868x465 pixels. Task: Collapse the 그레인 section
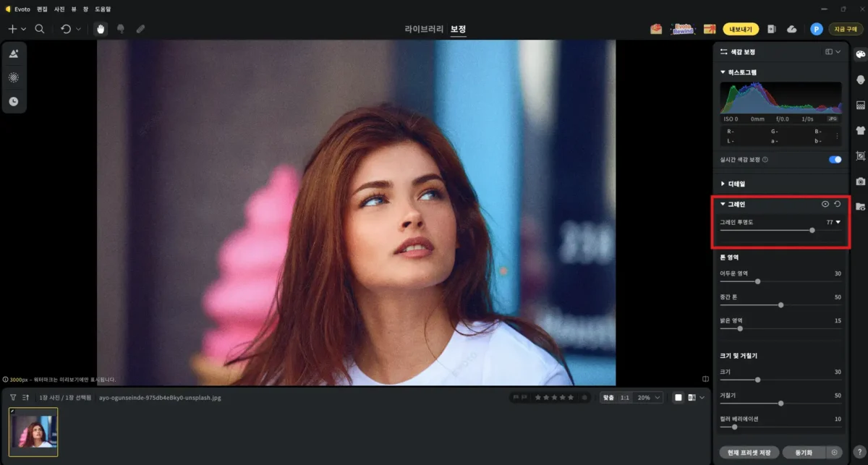pyautogui.click(x=723, y=204)
